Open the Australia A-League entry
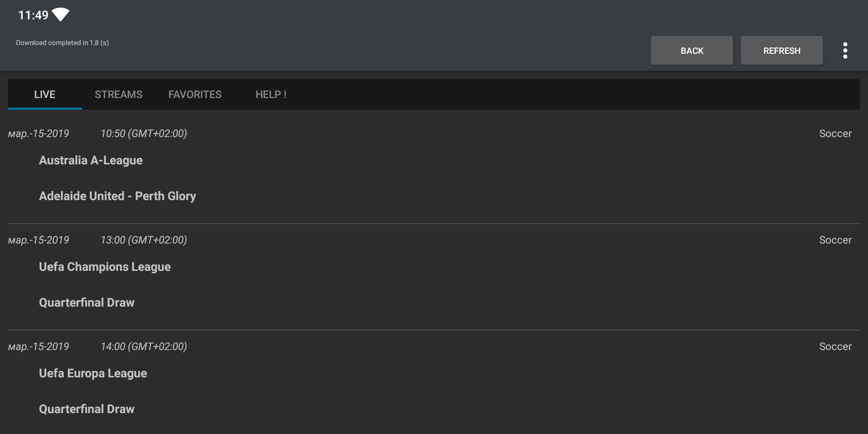The image size is (868, 434). pos(91,160)
